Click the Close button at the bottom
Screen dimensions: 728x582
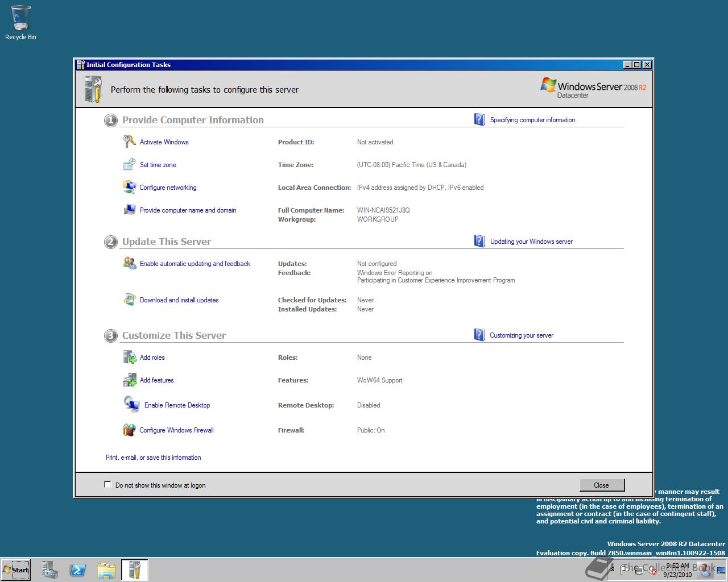point(602,485)
